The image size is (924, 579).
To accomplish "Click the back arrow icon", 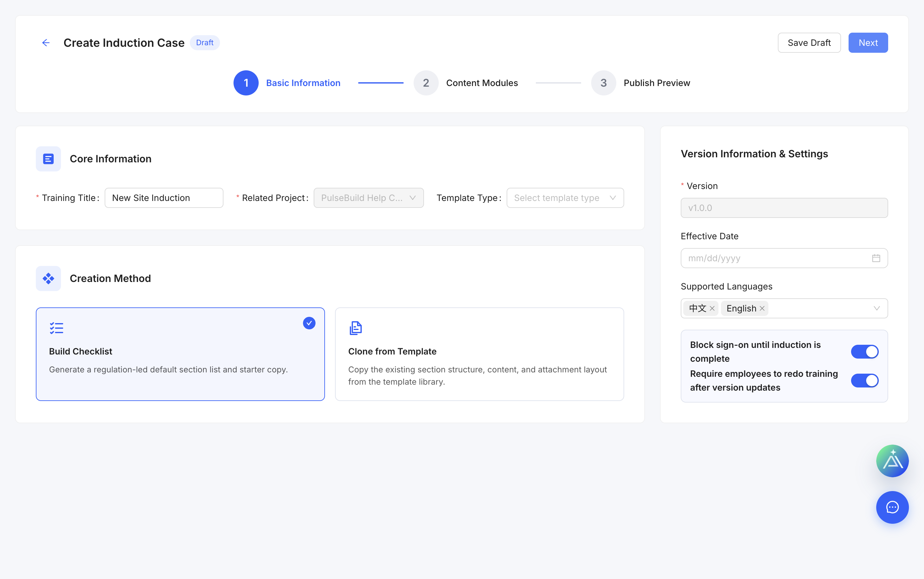I will [x=46, y=42].
